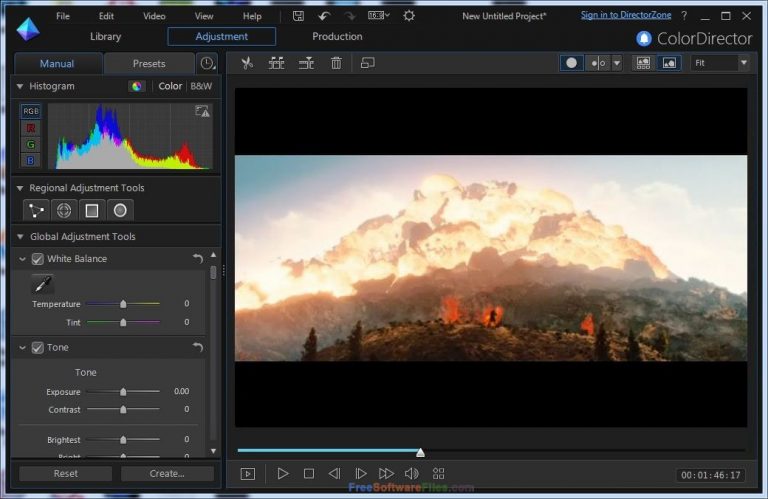Select the R red histogram channel
The image size is (768, 499).
click(x=30, y=128)
